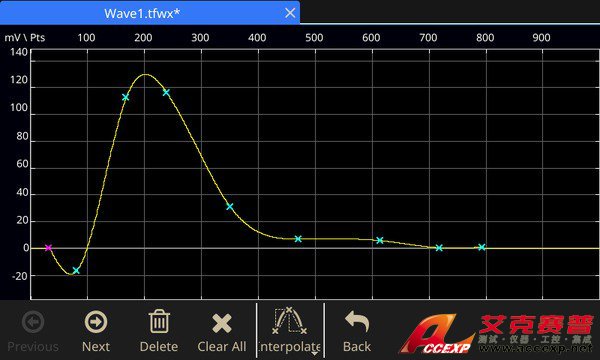Delete the selected point with trash icon

[159, 322]
